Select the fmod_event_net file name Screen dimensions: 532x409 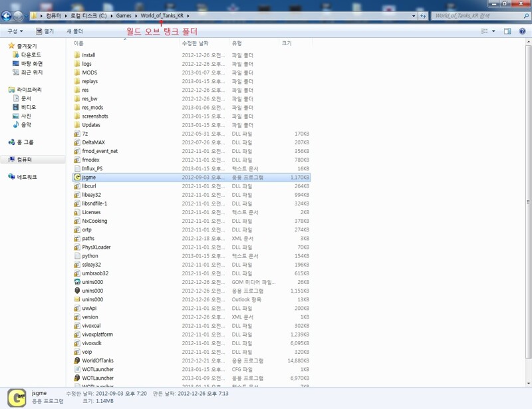pos(100,151)
